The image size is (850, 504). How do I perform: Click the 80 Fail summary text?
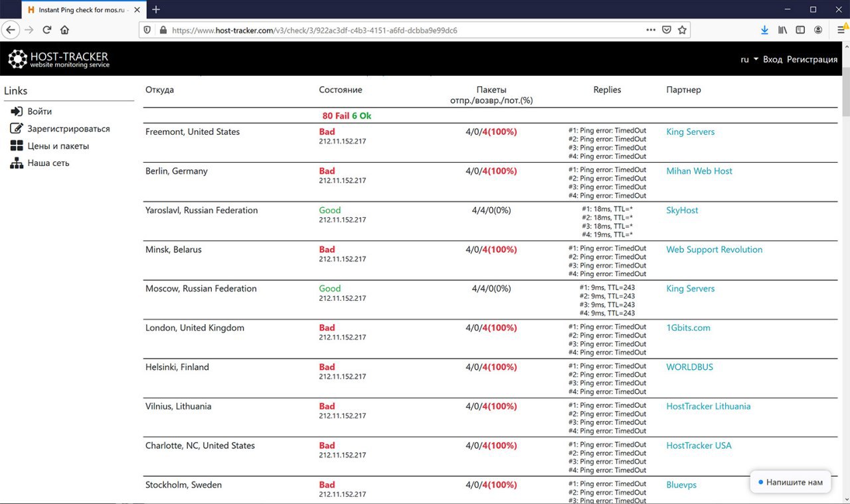pos(336,116)
